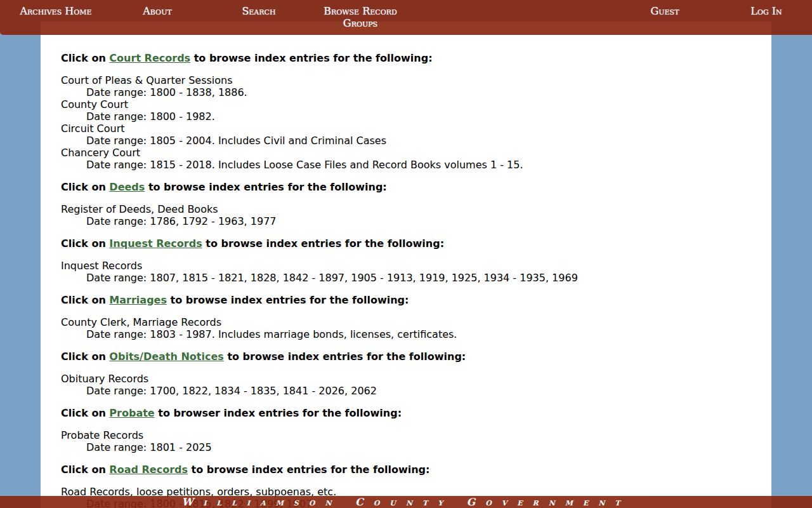Browse the Inquest Records link

click(x=155, y=243)
